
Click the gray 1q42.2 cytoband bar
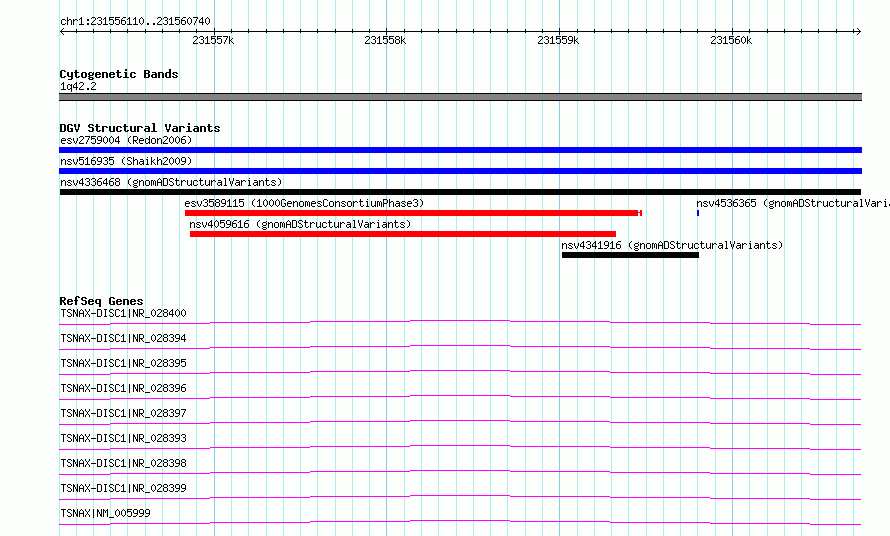(460, 97)
